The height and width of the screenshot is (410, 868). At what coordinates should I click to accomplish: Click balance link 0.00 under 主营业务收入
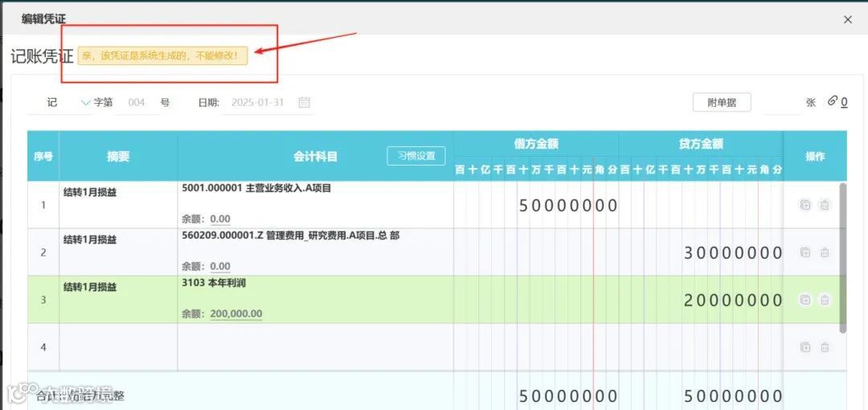click(x=219, y=219)
